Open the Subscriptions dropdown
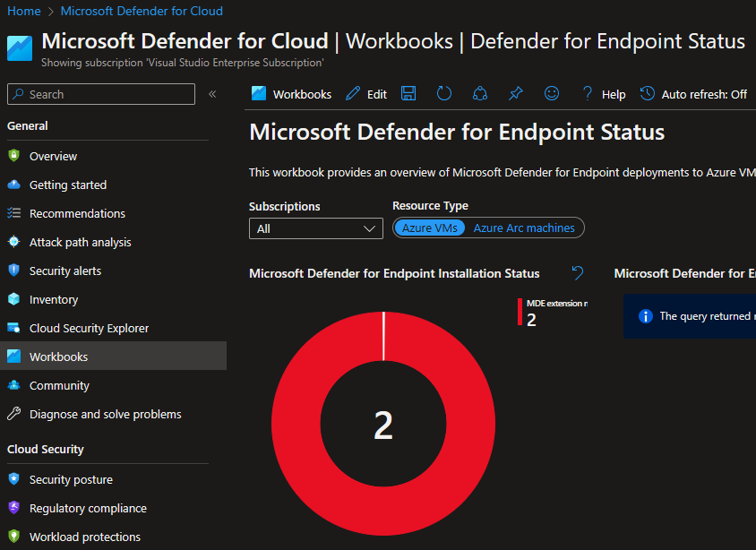 [x=315, y=228]
